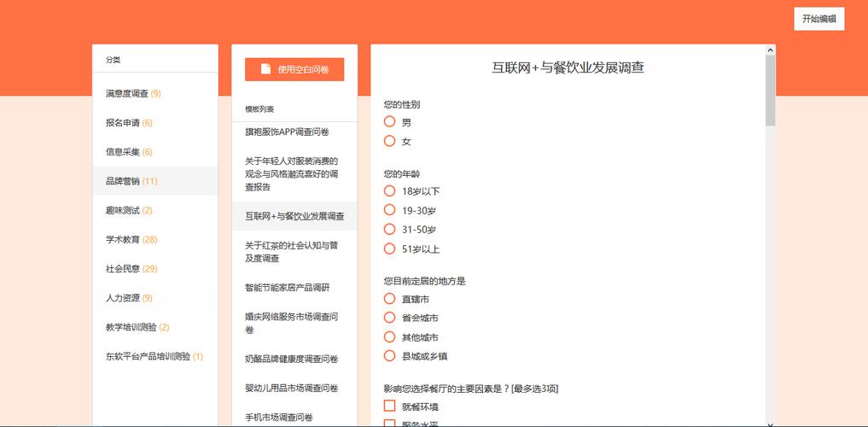
Task: Open 人力资源 category
Action: click(155, 298)
